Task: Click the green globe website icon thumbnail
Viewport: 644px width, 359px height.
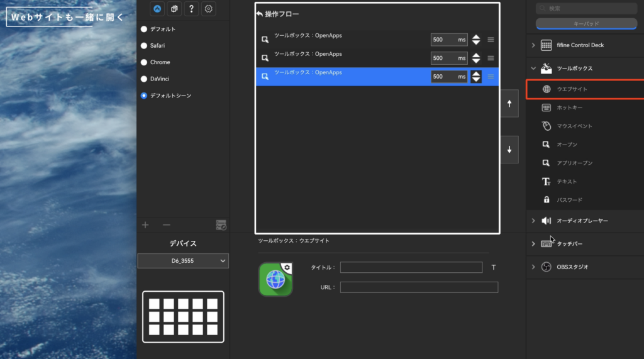Action: (275, 279)
